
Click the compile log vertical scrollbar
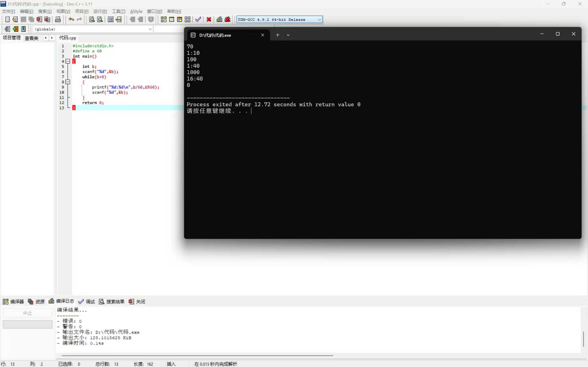pyautogui.click(x=583, y=339)
